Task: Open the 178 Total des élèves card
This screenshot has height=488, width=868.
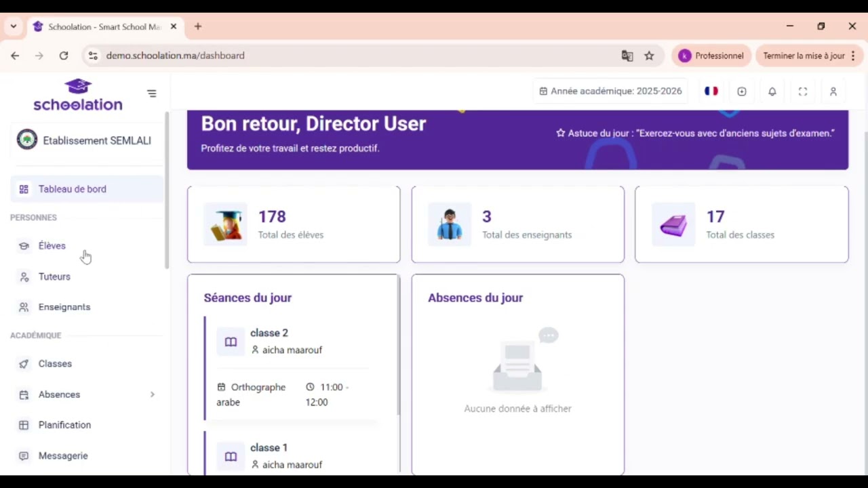Action: (x=294, y=224)
